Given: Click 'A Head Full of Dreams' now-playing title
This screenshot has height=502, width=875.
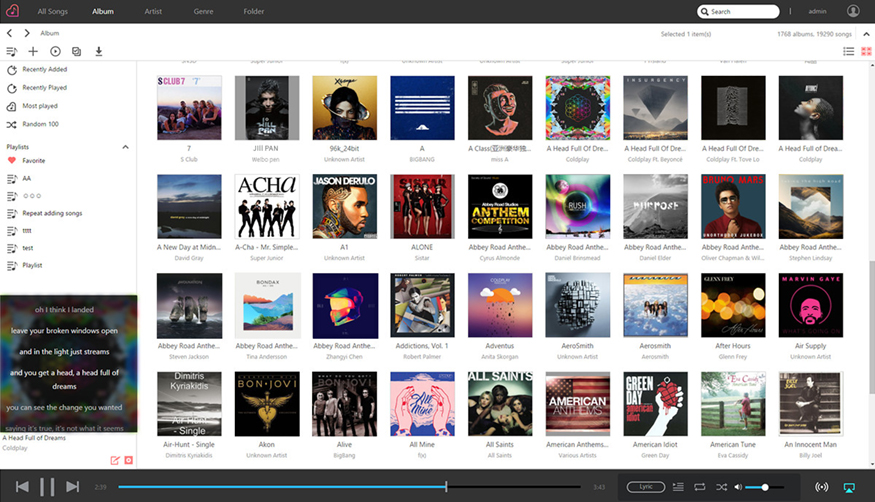Looking at the screenshot, I should pyautogui.click(x=34, y=438).
